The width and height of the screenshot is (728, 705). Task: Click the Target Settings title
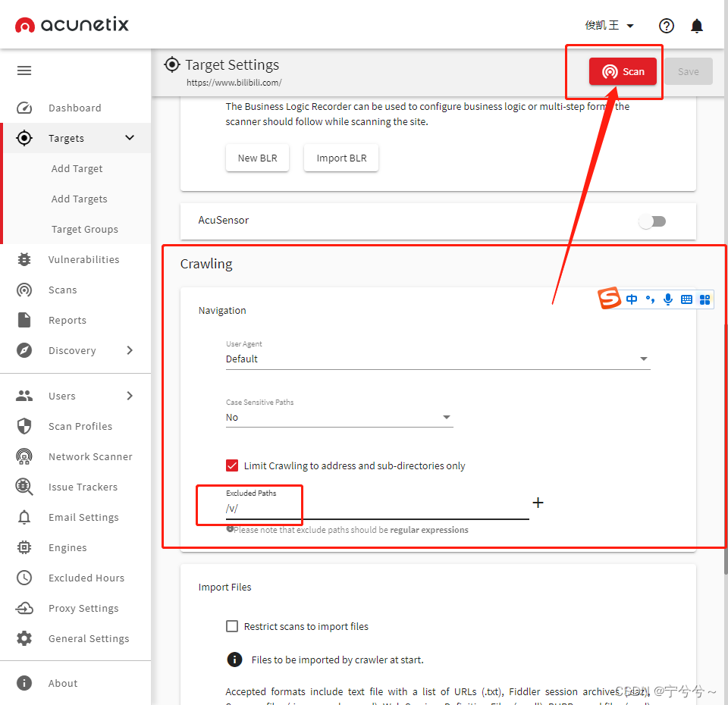point(232,65)
